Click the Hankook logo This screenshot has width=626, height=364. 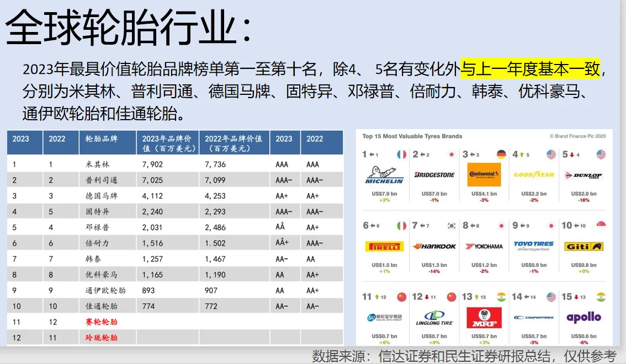pos(434,247)
